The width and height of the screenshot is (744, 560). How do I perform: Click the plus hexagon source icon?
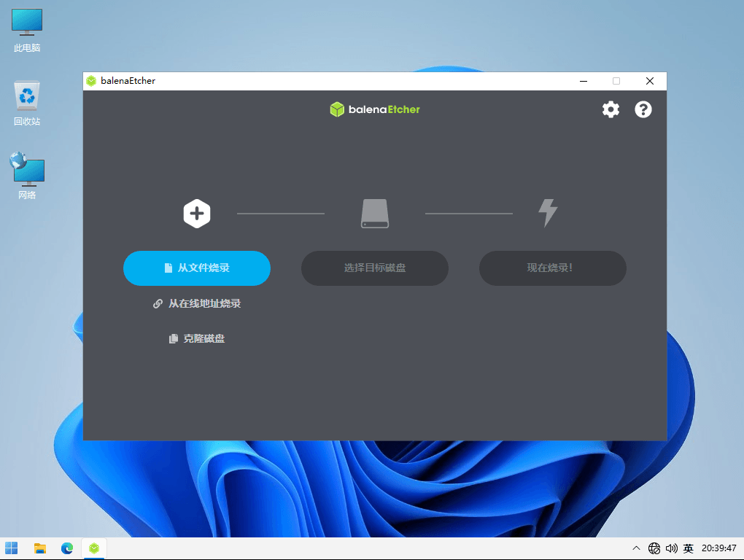coord(196,214)
